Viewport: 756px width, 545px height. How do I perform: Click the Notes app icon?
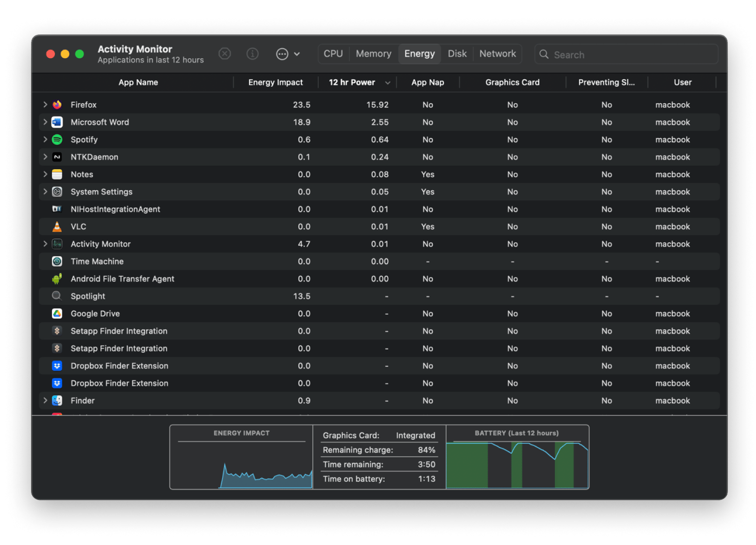tap(57, 175)
